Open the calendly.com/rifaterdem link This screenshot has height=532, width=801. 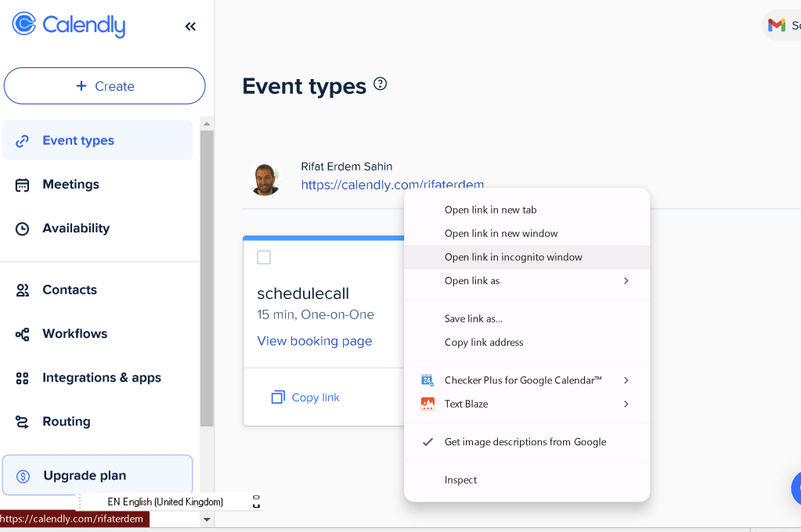point(392,185)
